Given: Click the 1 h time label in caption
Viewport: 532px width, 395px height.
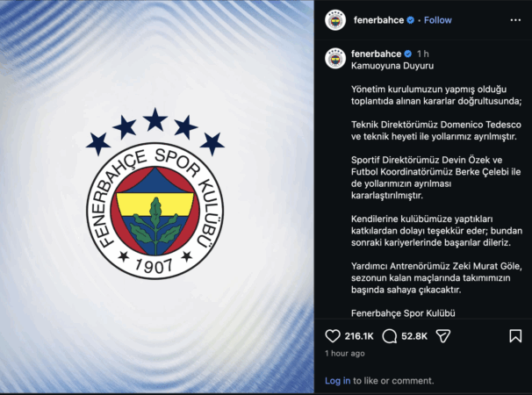Looking at the screenshot, I should (423, 54).
